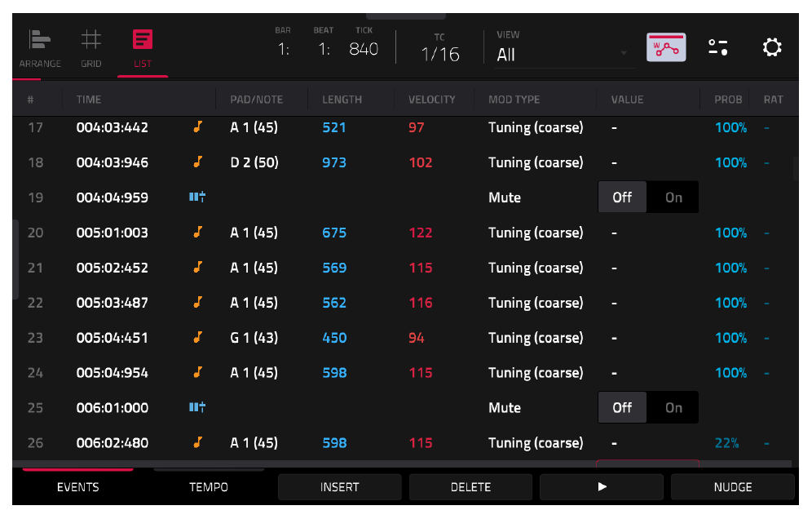The height and width of the screenshot is (519, 812).
Task: Select the Tick value 840
Action: [364, 49]
